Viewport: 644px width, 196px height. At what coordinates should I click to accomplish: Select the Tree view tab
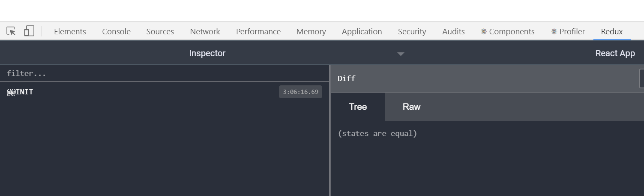pos(358,107)
